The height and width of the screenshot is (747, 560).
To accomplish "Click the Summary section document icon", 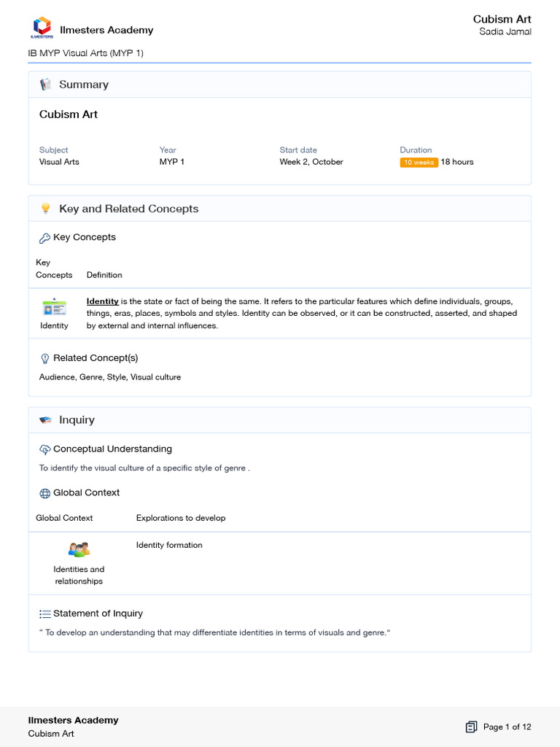I will [x=45, y=85].
